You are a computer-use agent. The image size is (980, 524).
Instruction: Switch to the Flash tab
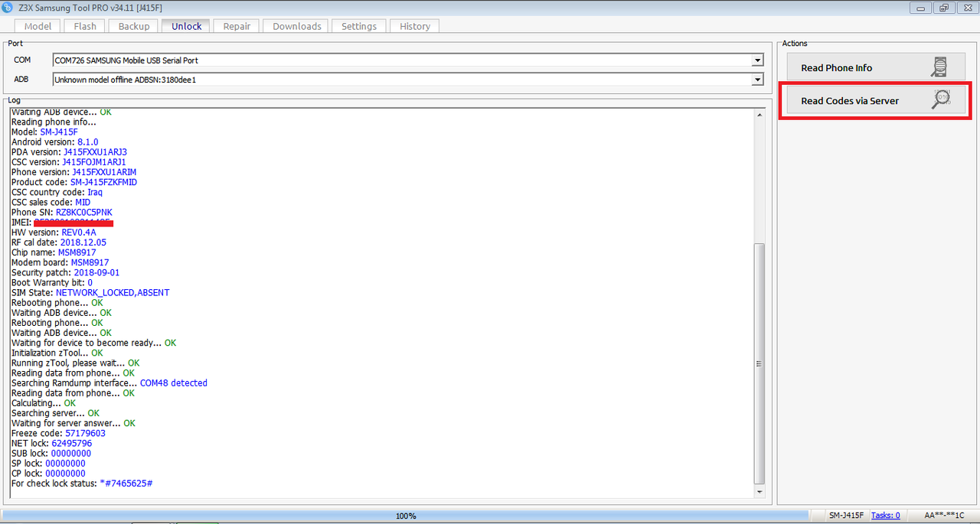point(85,26)
